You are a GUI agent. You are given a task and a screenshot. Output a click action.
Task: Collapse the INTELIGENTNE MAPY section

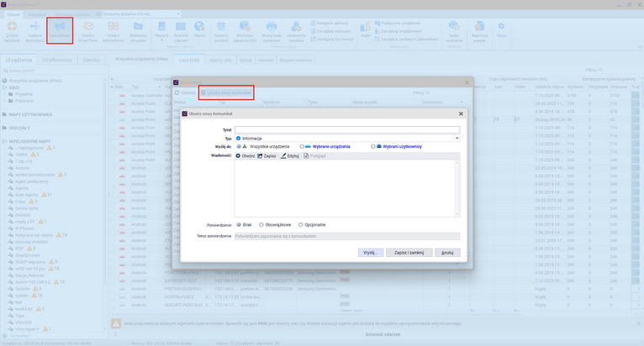point(4,141)
